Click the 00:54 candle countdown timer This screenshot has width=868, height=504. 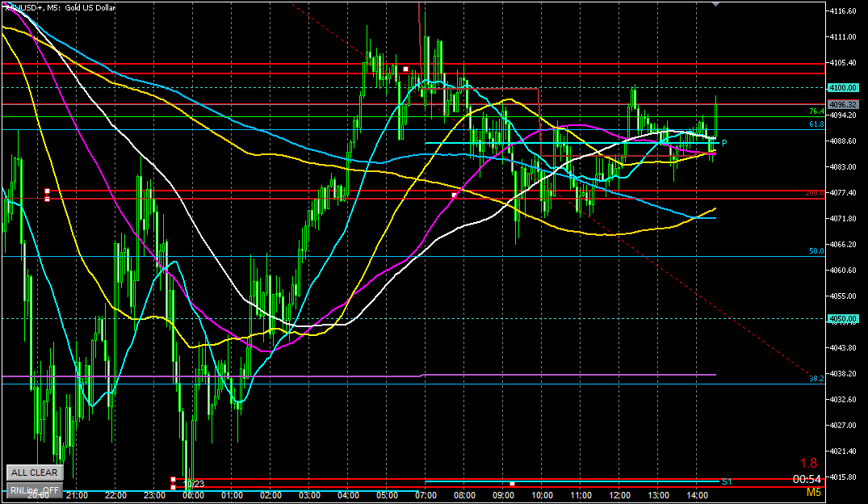tap(809, 477)
